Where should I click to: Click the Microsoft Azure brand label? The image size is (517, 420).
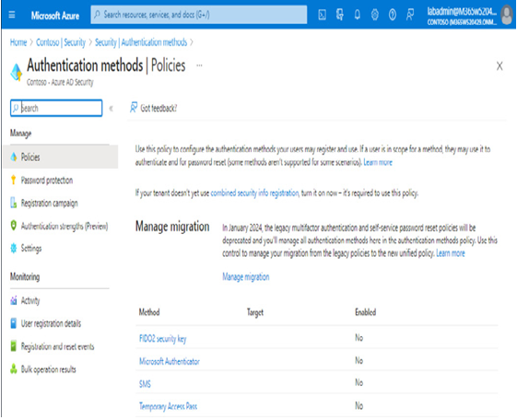pos(55,16)
